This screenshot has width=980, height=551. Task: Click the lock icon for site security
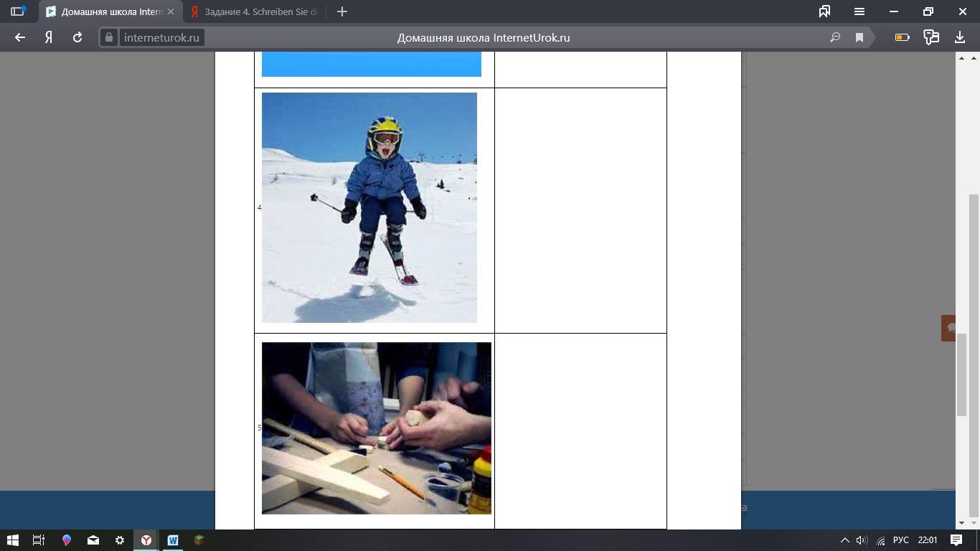109,38
